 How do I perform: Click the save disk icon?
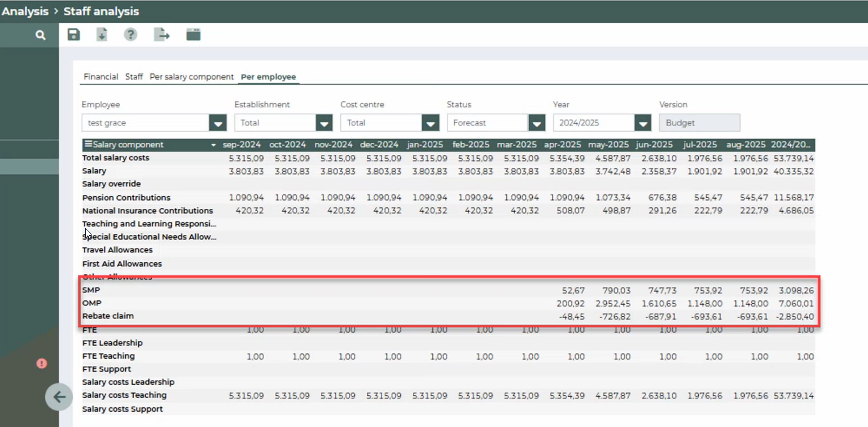coord(73,35)
